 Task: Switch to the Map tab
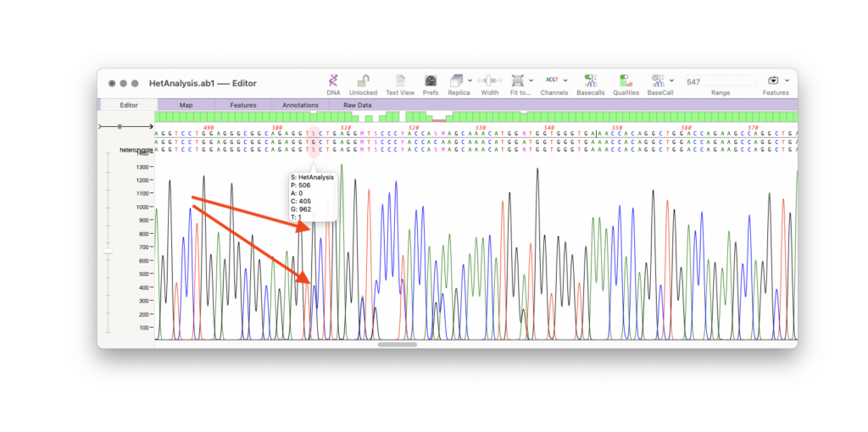click(186, 104)
